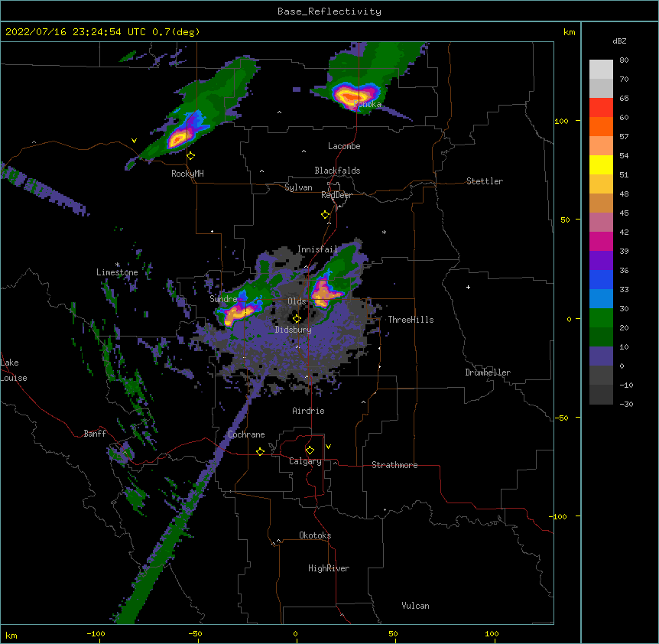The image size is (659, 644).
Task: Click the Sundre label
Action: coord(223,299)
